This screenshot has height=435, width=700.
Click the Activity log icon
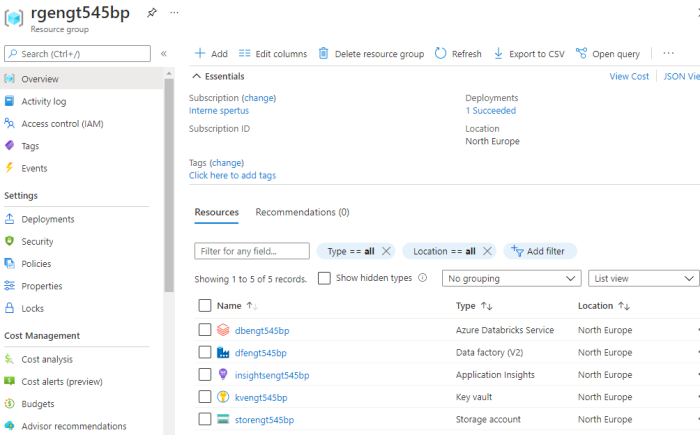tap(9, 101)
